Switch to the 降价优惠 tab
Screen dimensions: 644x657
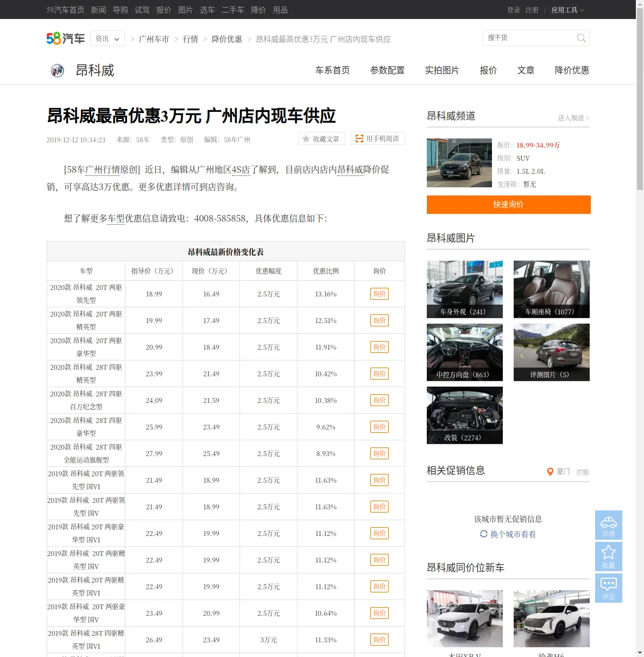click(x=572, y=71)
